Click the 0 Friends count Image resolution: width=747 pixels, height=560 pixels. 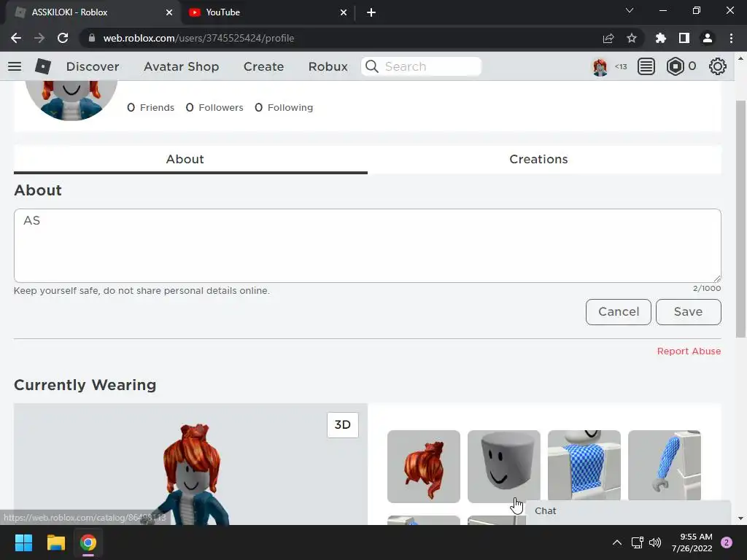pyautogui.click(x=150, y=108)
